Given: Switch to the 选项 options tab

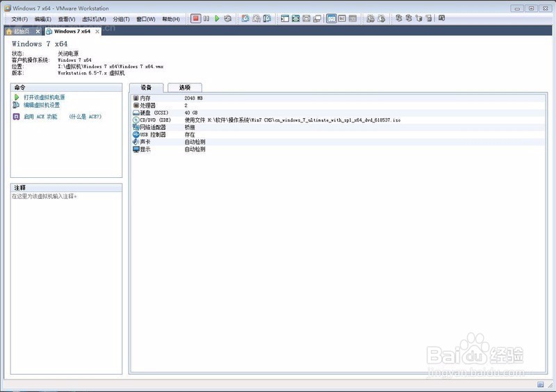Looking at the screenshot, I should [185, 88].
